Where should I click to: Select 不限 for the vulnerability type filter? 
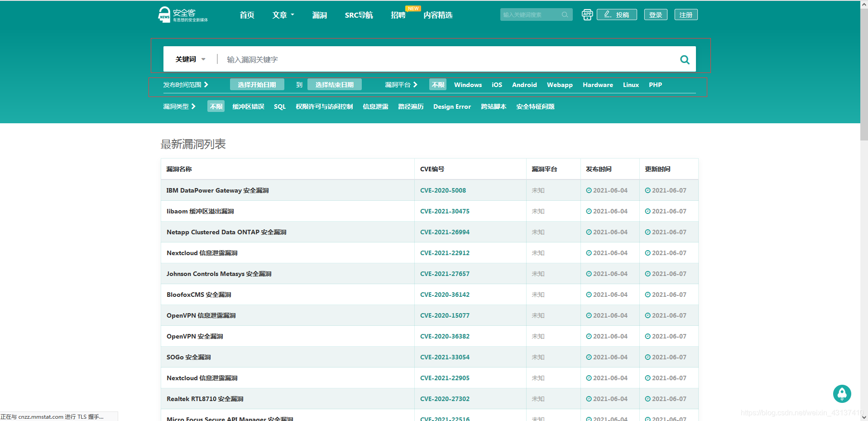pyautogui.click(x=216, y=106)
